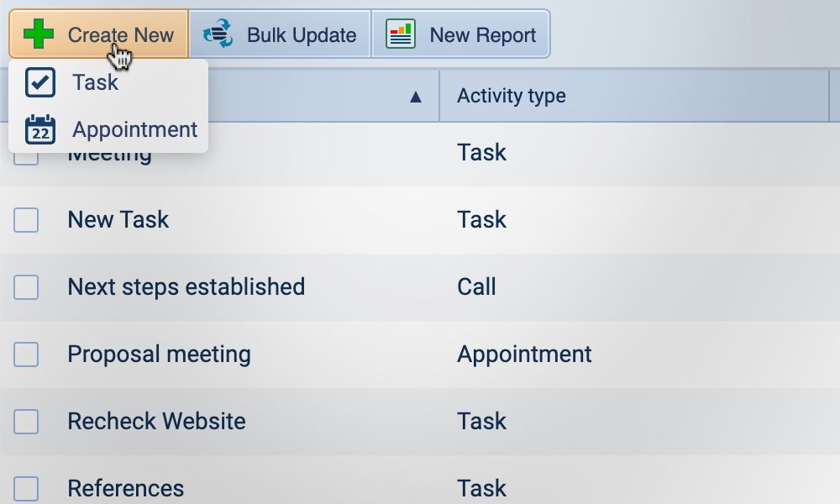This screenshot has height=504, width=840.
Task: Check the Proposal meeting row checkbox
Action: click(26, 354)
